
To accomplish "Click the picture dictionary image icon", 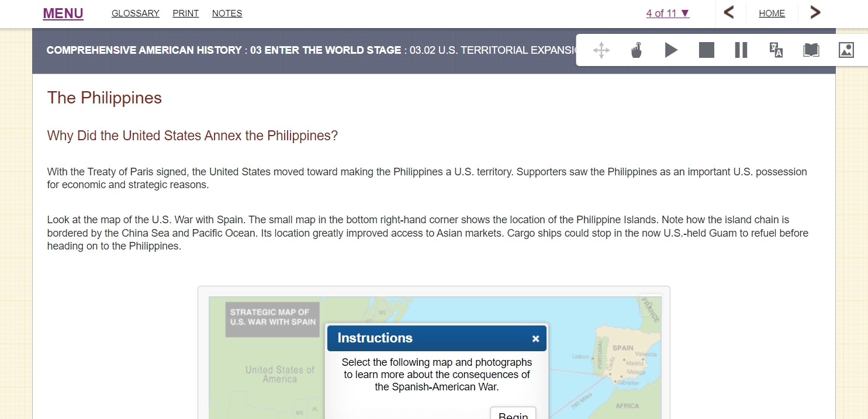I will click(x=846, y=50).
